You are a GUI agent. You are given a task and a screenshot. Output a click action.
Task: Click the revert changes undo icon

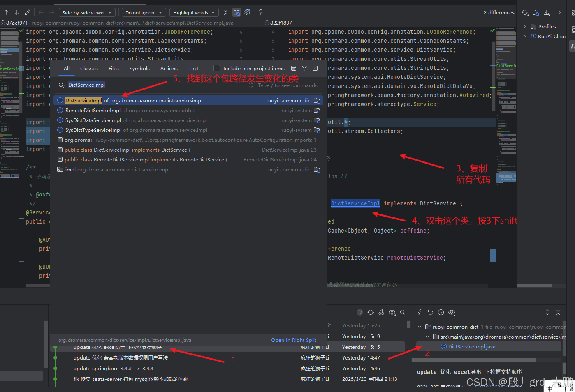click(430, 312)
